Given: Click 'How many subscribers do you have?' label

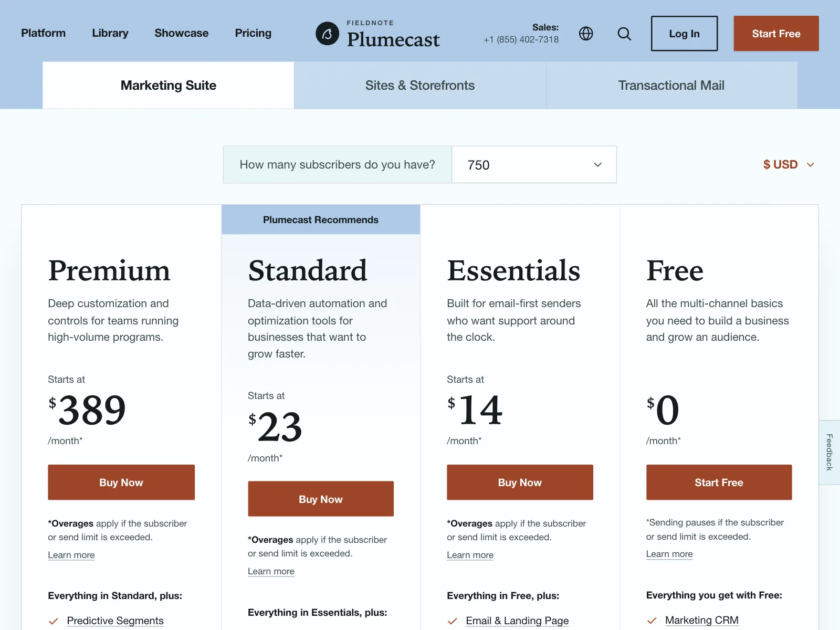Looking at the screenshot, I should pyautogui.click(x=338, y=165).
